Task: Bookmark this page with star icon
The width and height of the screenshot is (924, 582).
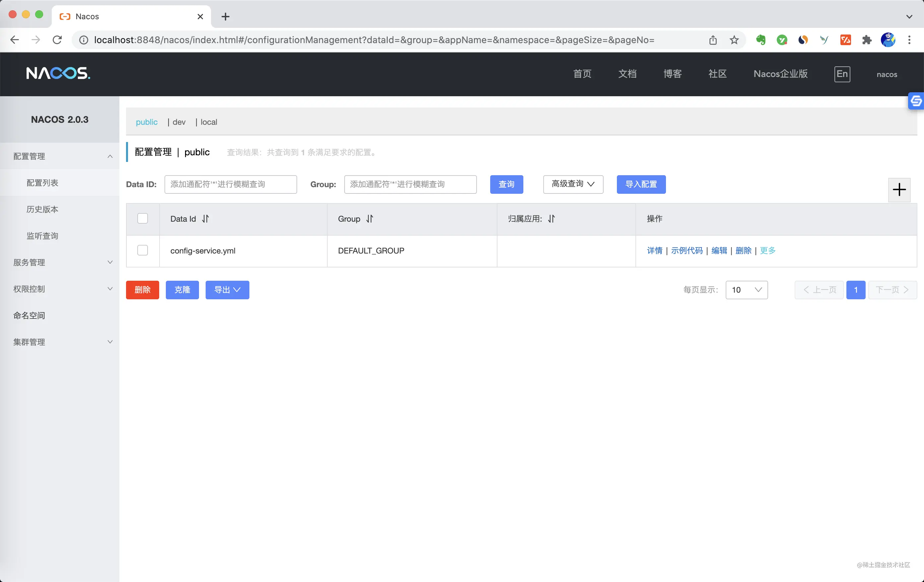Action: (x=734, y=40)
